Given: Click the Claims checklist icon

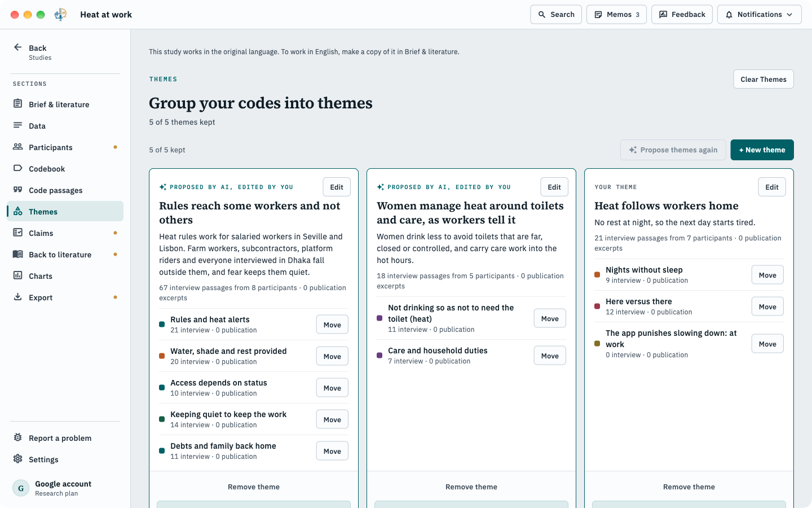Looking at the screenshot, I should pos(17,233).
